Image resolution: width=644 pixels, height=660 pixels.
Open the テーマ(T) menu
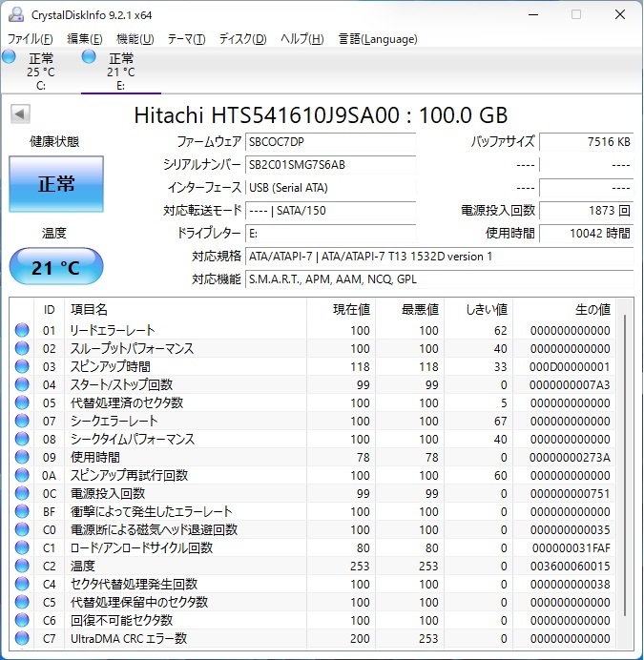[187, 39]
